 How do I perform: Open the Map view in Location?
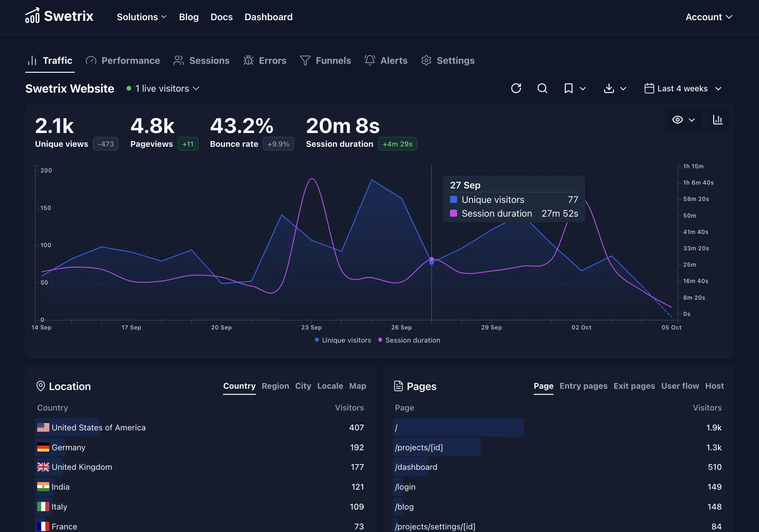[x=357, y=386]
